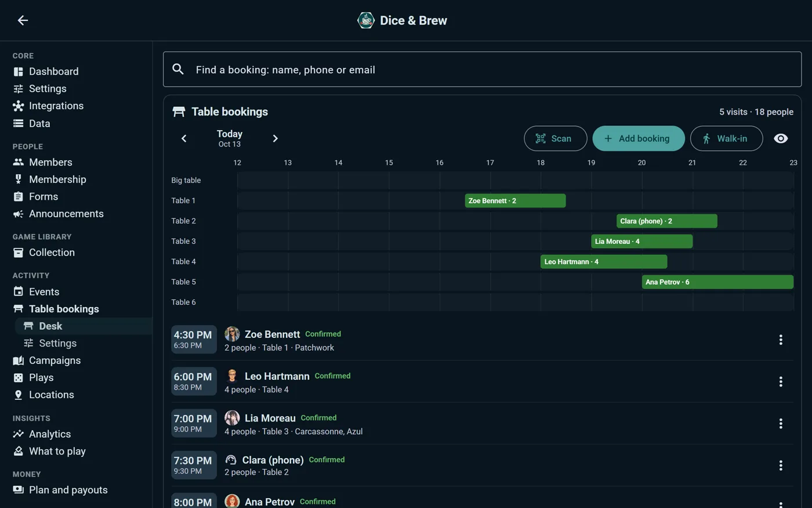Go to the previous day

point(184,138)
